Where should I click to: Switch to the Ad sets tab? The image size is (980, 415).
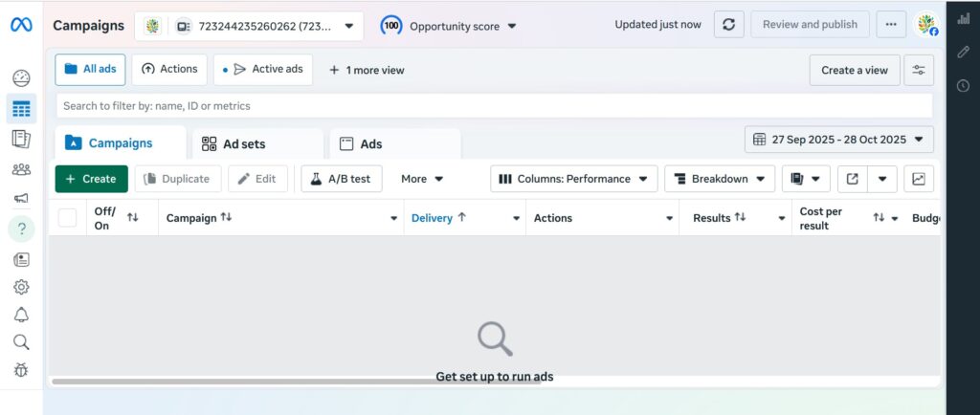[x=244, y=143]
